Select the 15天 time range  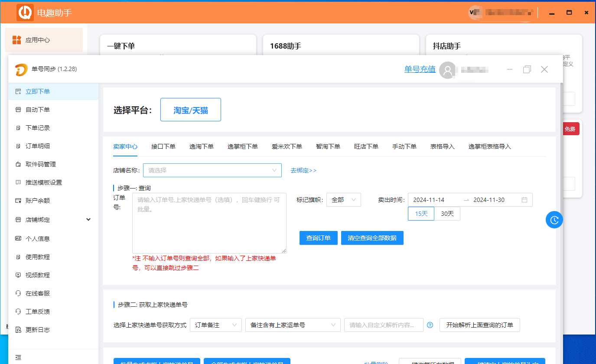point(421,214)
